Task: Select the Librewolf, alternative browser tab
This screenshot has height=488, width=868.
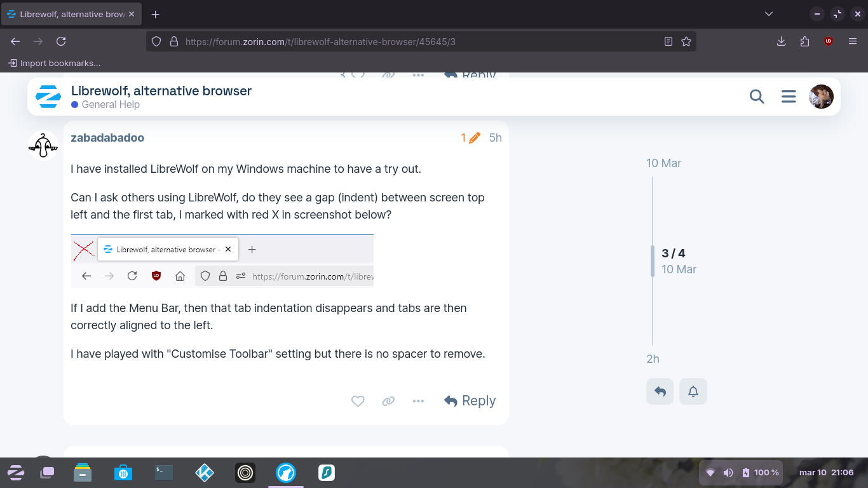Action: coord(72,14)
